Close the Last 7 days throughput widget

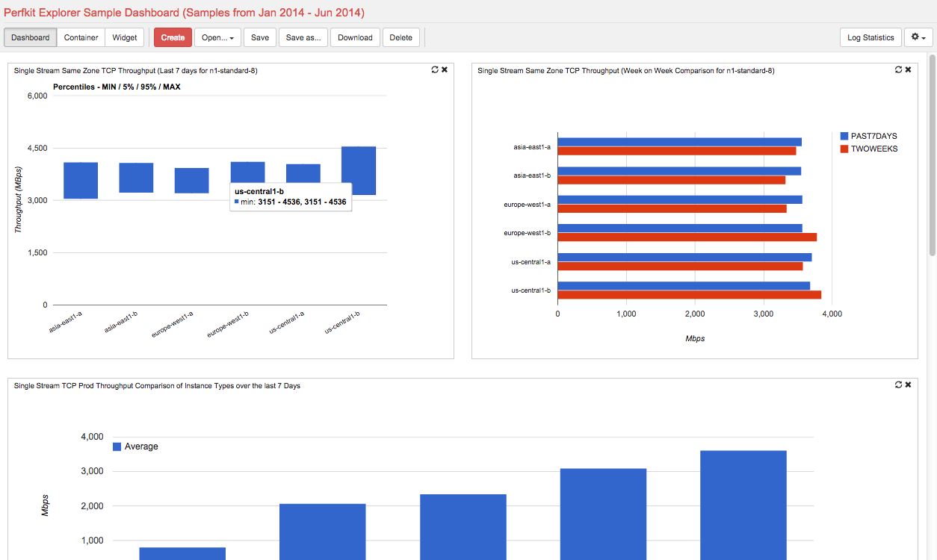[x=445, y=69]
